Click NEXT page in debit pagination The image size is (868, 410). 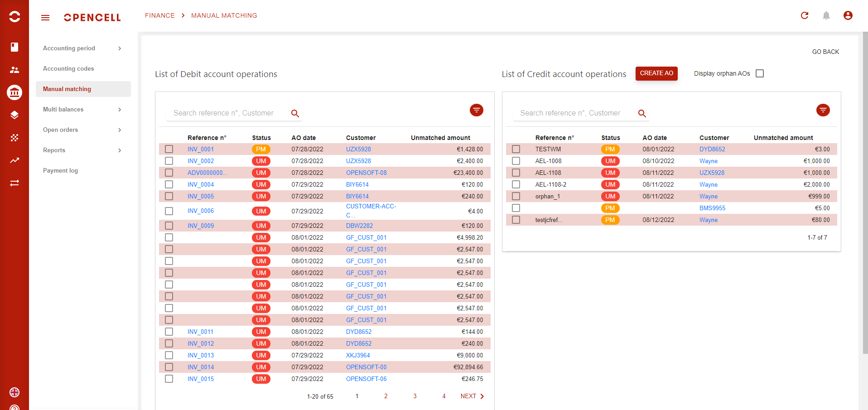click(472, 396)
